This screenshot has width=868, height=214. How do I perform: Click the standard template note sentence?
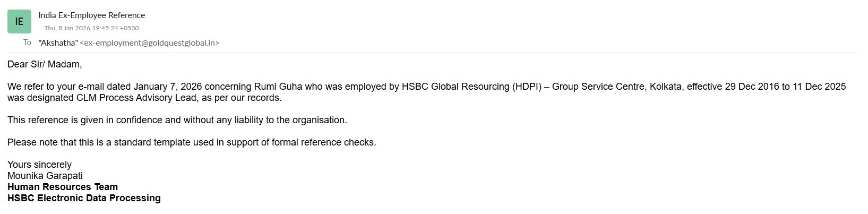pos(192,142)
